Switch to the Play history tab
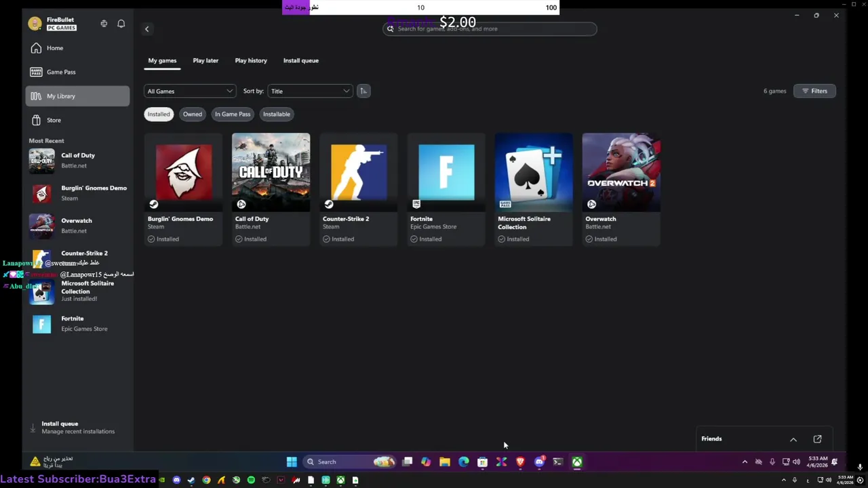Screen dimensions: 868x488 251,60
